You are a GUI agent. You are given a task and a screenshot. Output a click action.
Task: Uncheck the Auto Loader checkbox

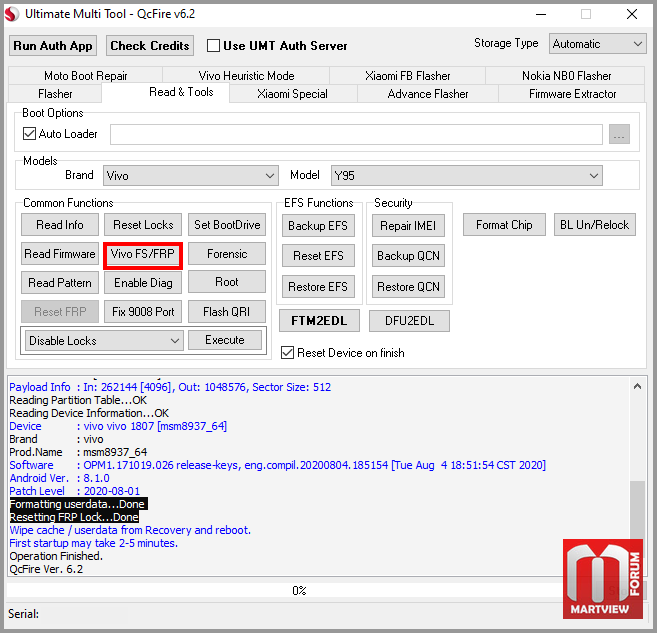(x=29, y=134)
